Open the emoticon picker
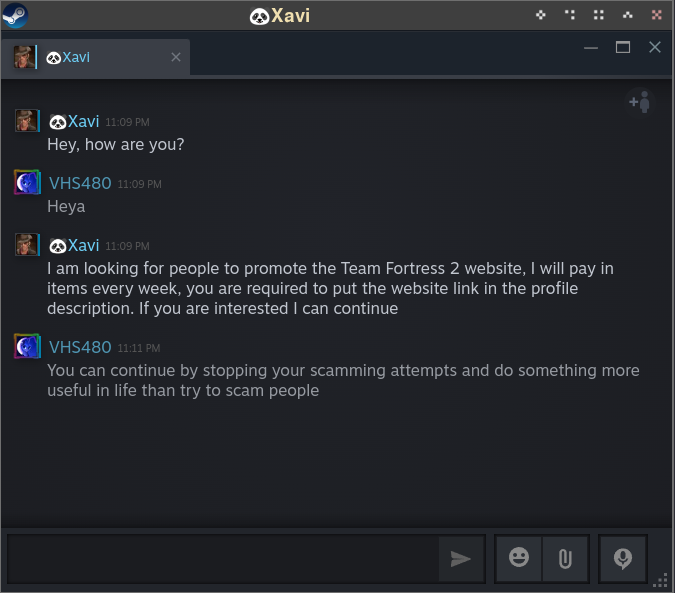675x593 pixels. tap(519, 558)
